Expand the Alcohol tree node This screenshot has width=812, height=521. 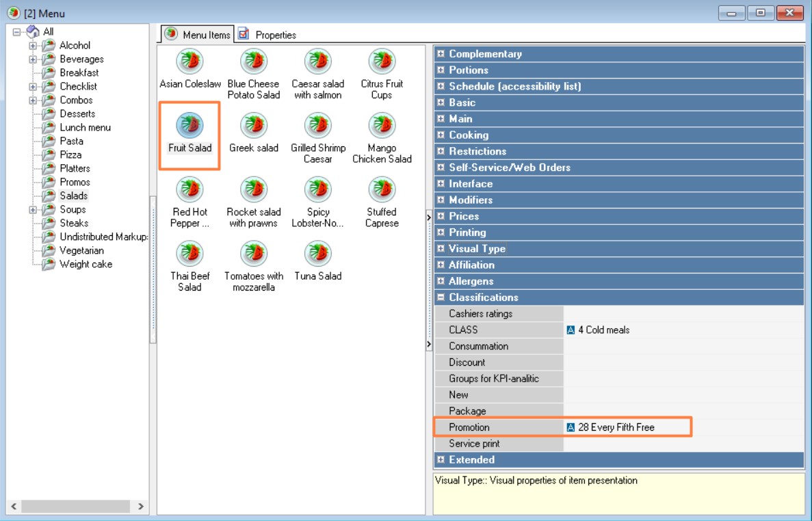33,46
